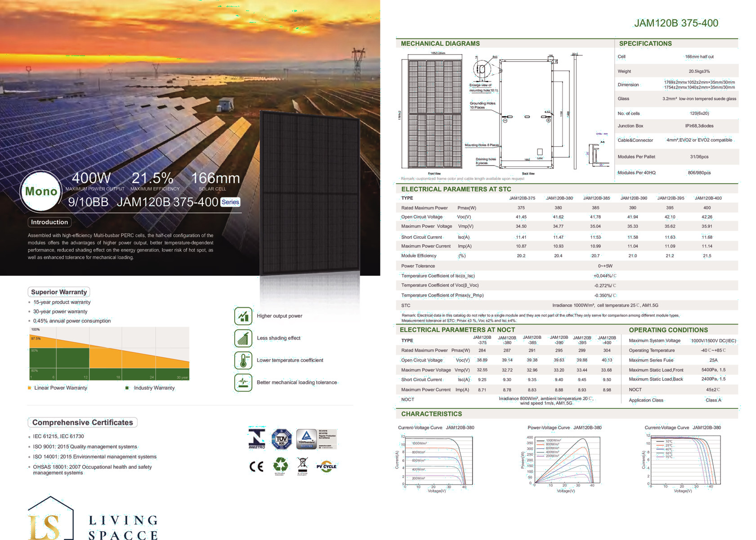Viewport: 756px width, 540px height.
Task: Click the Living Spacce house logo
Action: tap(50, 520)
